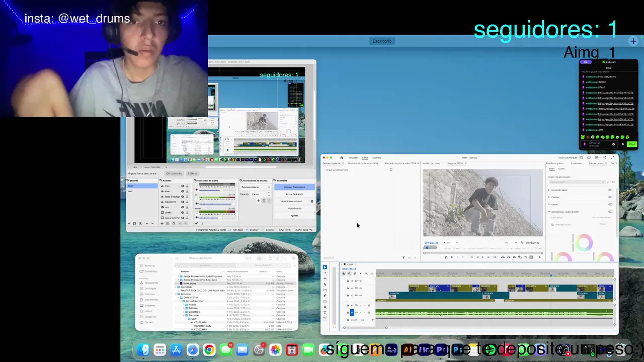Switch to the Exportar tab in Premiere
The height and width of the screenshot is (362, 644).
pos(377,157)
